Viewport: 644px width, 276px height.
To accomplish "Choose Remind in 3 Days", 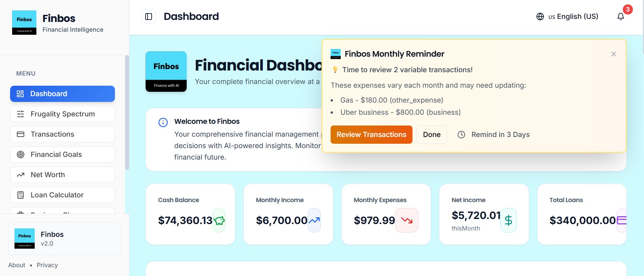I will (494, 135).
